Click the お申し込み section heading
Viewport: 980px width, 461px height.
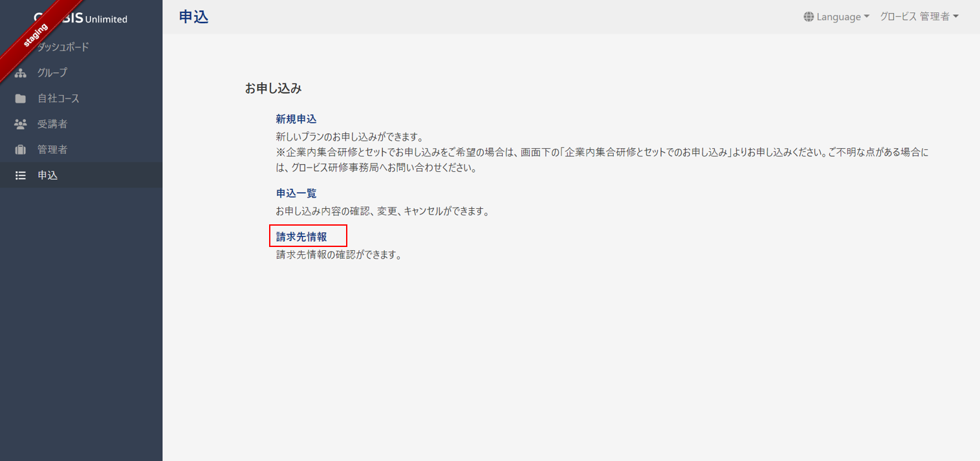(x=273, y=89)
